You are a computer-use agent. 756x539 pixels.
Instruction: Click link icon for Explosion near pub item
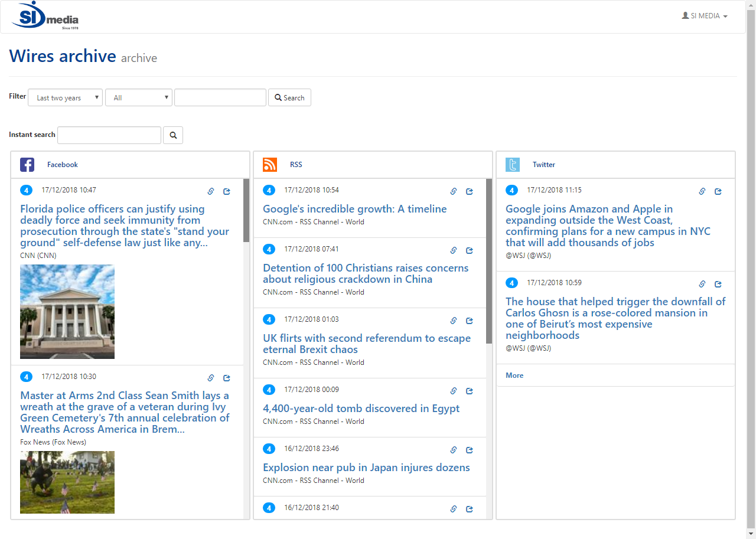tap(454, 450)
